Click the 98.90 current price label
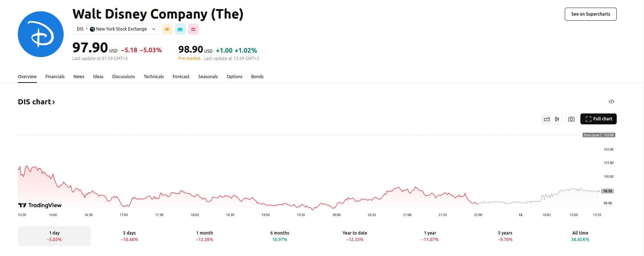The image size is (644, 256). point(608,191)
